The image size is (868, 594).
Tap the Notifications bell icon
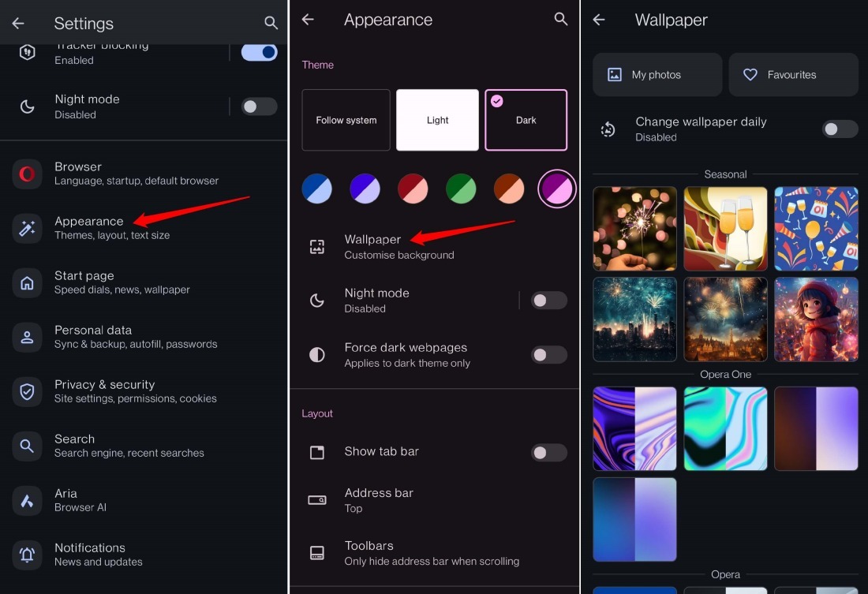click(x=27, y=555)
